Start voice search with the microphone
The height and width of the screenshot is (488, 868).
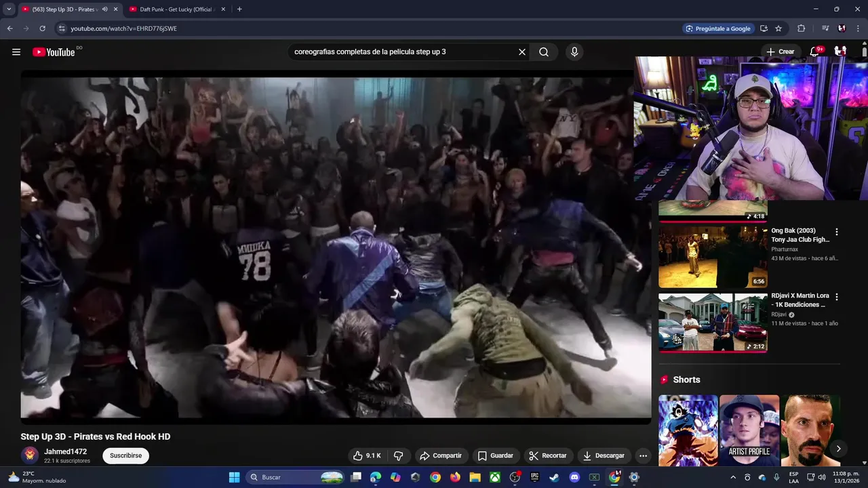tap(574, 52)
